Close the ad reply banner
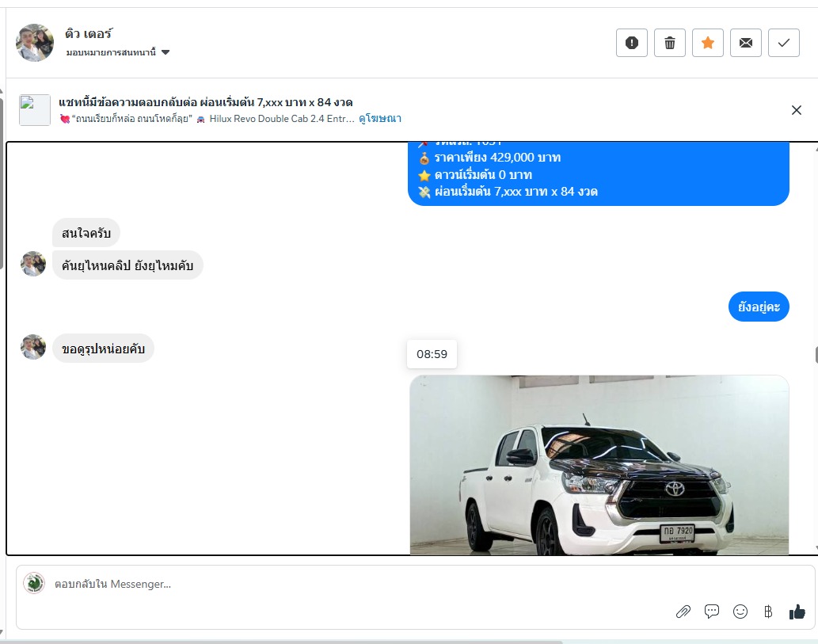Image resolution: width=818 pixels, height=644 pixels. coord(796,110)
